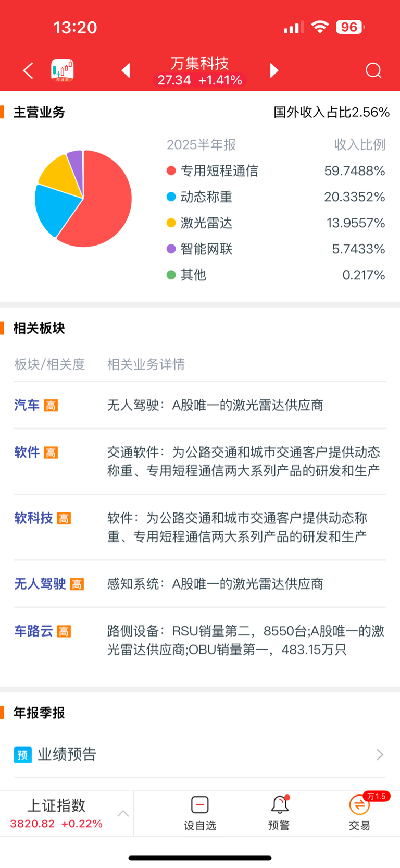Screen dimensions: 400x868
Task: Open the blue 预 forecast badge icon
Action: pos(23,754)
